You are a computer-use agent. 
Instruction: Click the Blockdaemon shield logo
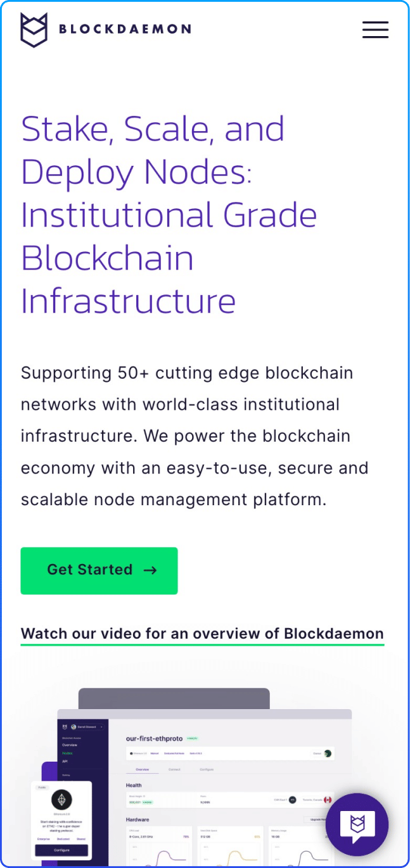point(34,30)
